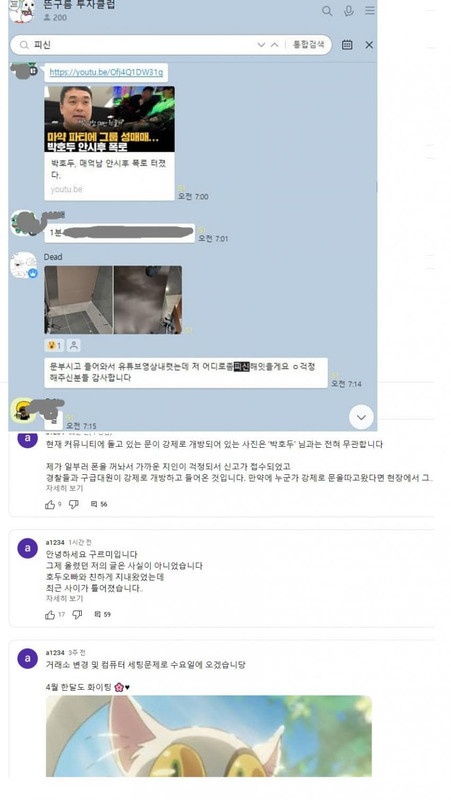Screen dimensions: 451x800
Task: Open the left door photo from Dead
Action: point(79,299)
